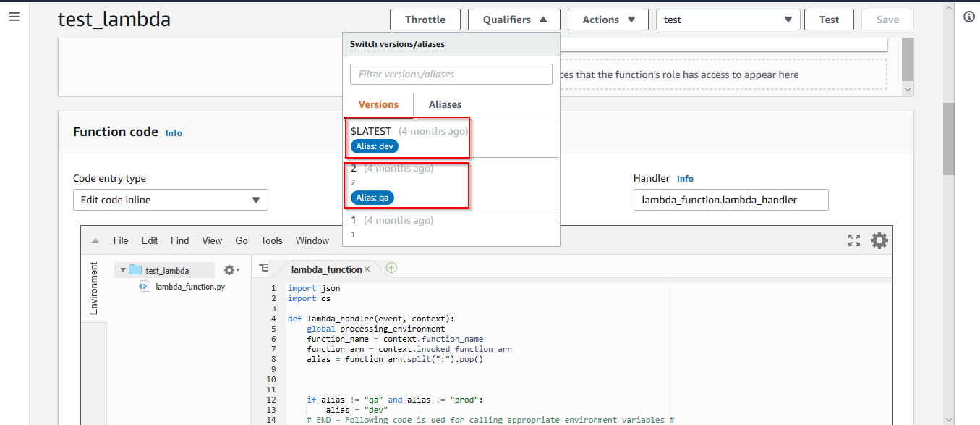The height and width of the screenshot is (425, 980).
Task: Open the Code entry type dropdown
Action: click(x=170, y=199)
